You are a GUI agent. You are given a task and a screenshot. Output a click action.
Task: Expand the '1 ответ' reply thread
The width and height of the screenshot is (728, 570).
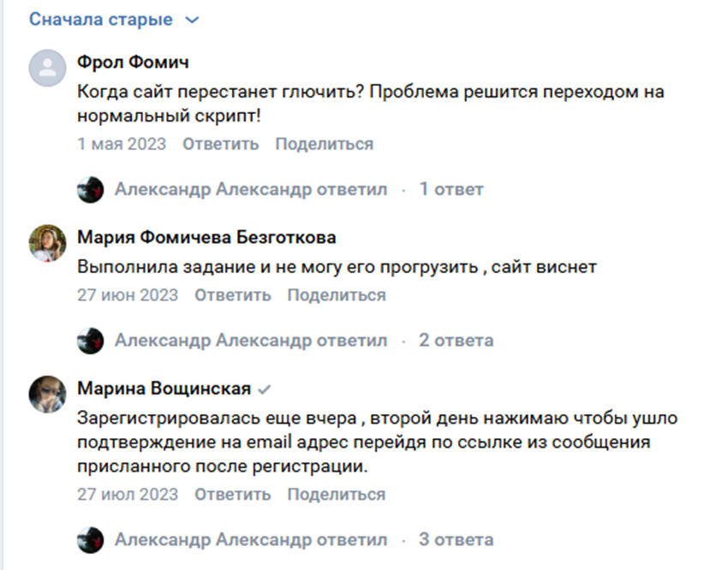click(x=451, y=189)
